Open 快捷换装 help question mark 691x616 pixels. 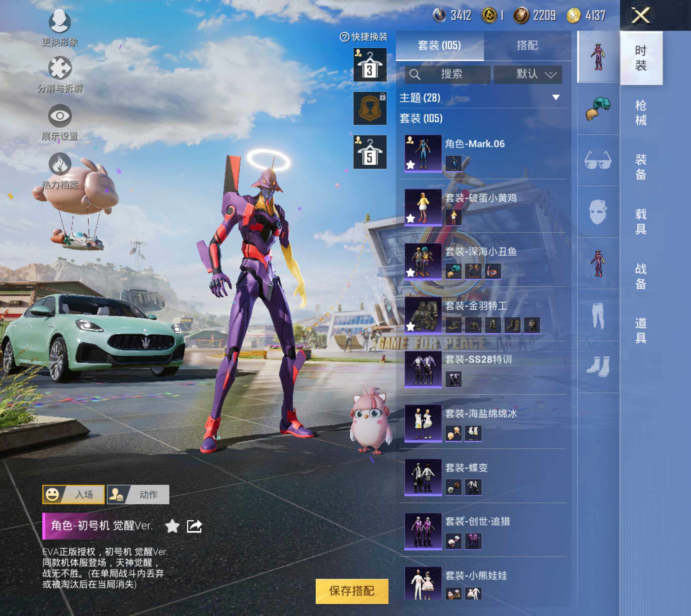tap(344, 37)
